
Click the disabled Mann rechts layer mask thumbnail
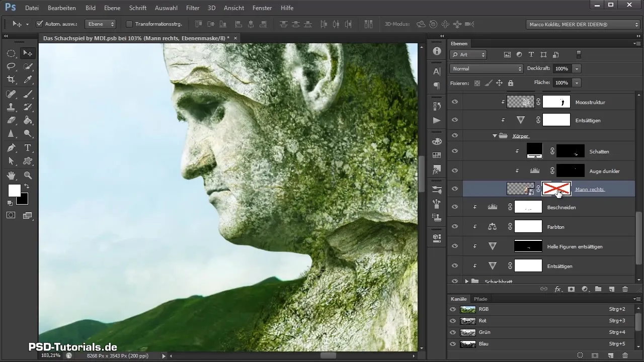pos(556,189)
